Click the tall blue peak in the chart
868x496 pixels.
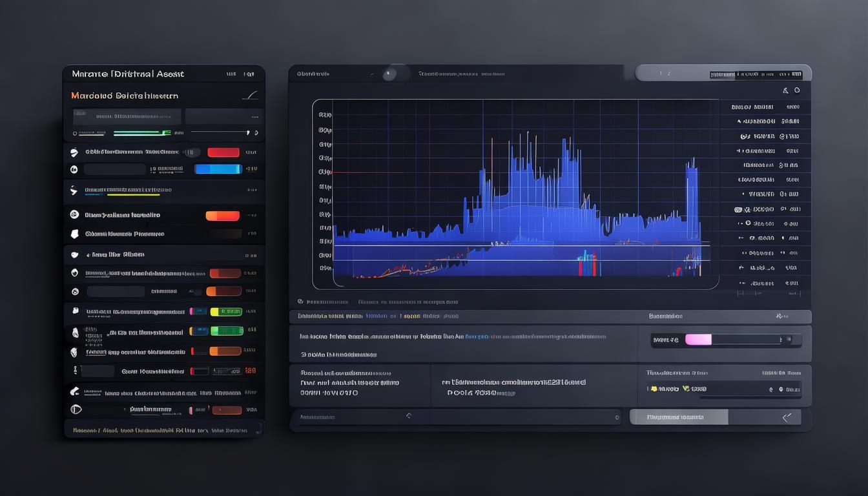(566, 161)
